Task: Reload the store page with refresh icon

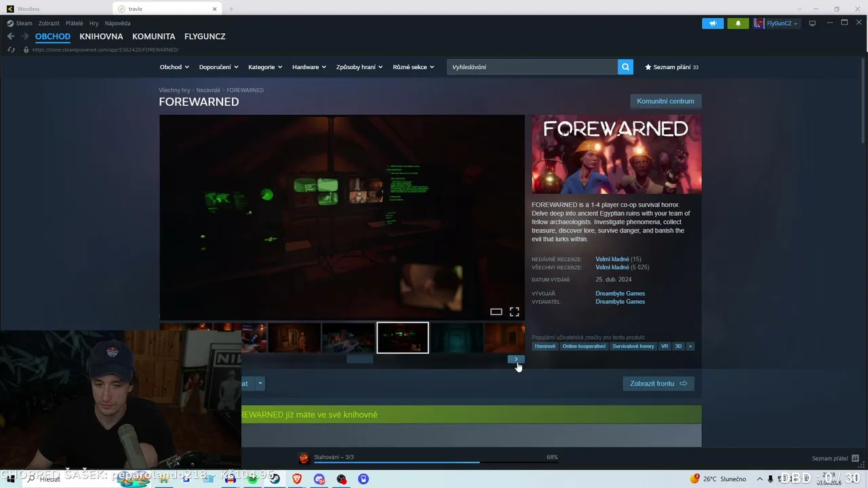Action: point(11,49)
